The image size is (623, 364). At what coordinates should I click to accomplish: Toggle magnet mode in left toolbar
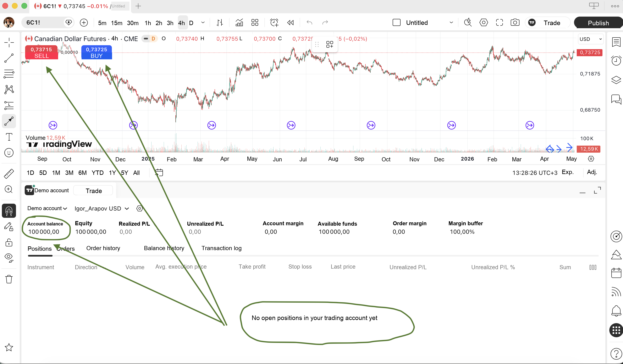click(9, 211)
